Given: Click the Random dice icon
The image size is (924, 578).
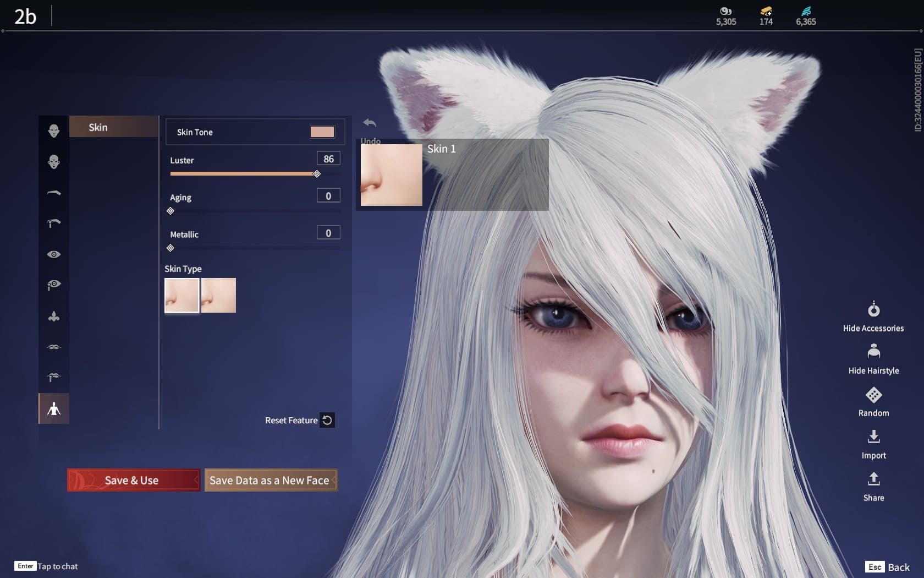Looking at the screenshot, I should point(873,395).
